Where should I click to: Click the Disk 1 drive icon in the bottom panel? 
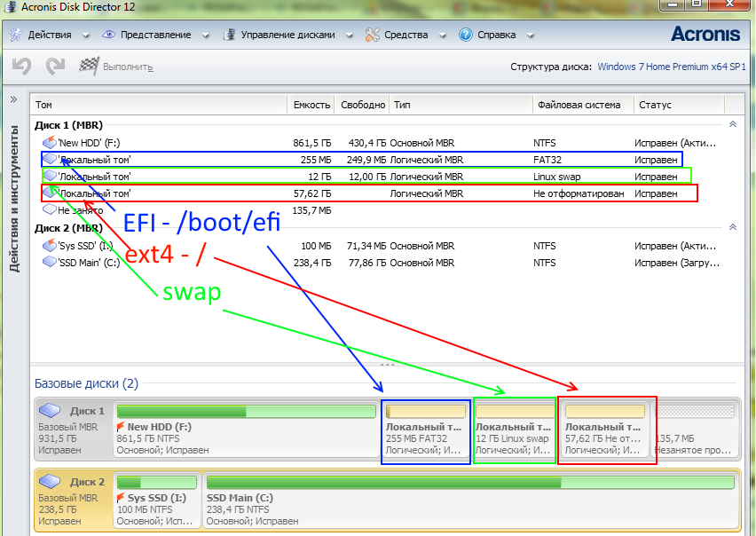pyautogui.click(x=50, y=410)
